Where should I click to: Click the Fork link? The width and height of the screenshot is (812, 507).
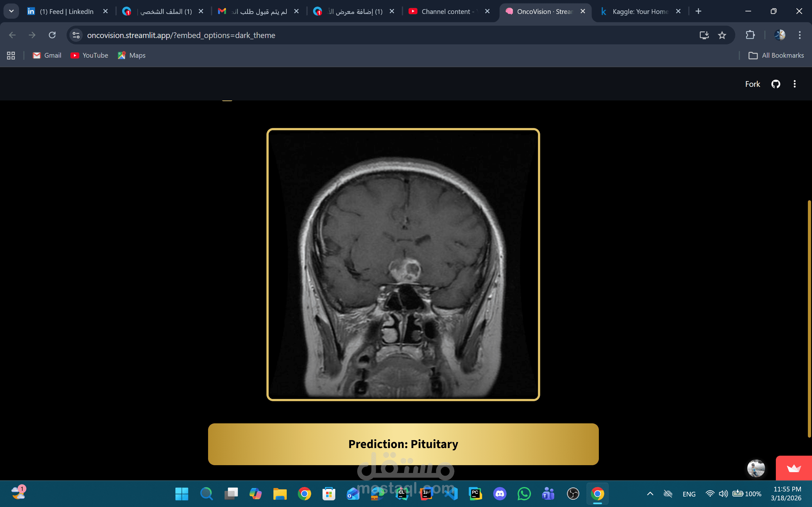(x=752, y=84)
